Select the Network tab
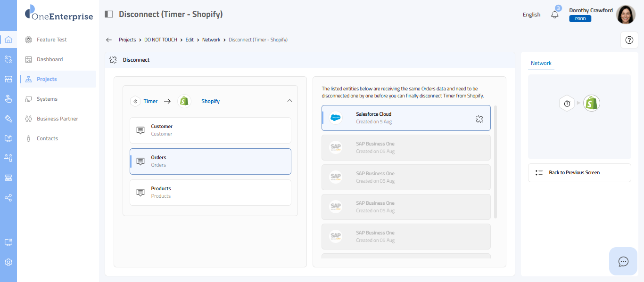The width and height of the screenshot is (644, 282). click(541, 63)
